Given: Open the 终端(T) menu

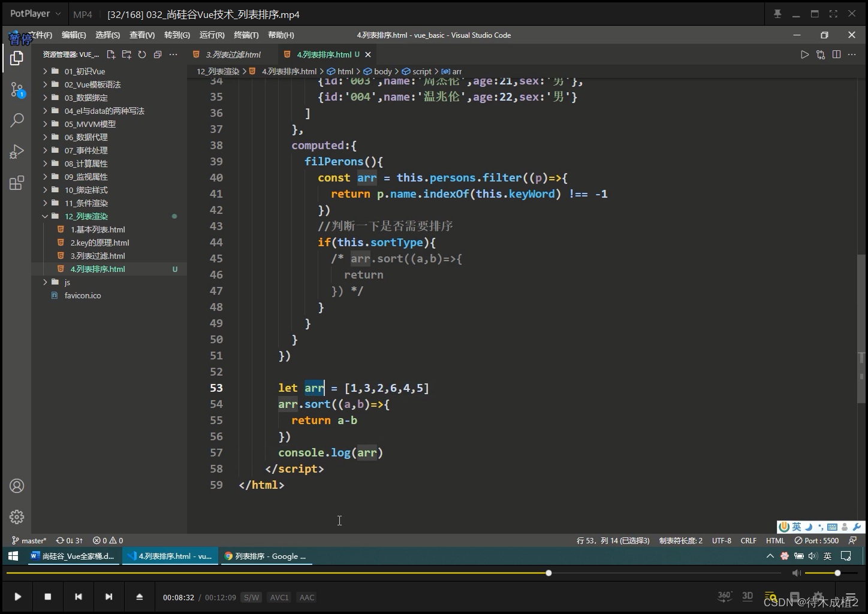Looking at the screenshot, I should (x=246, y=35).
